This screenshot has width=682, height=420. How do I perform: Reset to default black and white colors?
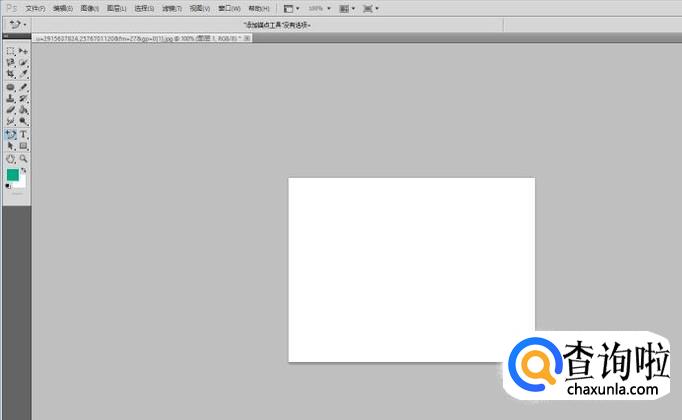[8, 186]
